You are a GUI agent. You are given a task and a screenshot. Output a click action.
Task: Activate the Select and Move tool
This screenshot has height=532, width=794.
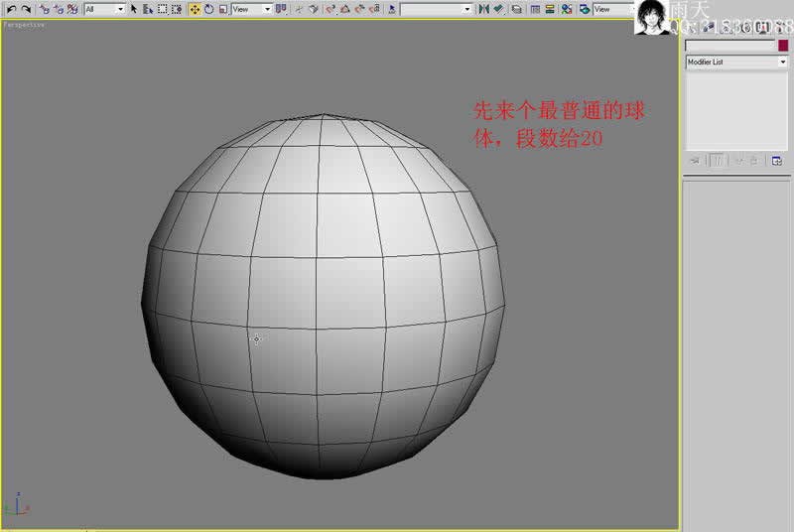(195, 9)
